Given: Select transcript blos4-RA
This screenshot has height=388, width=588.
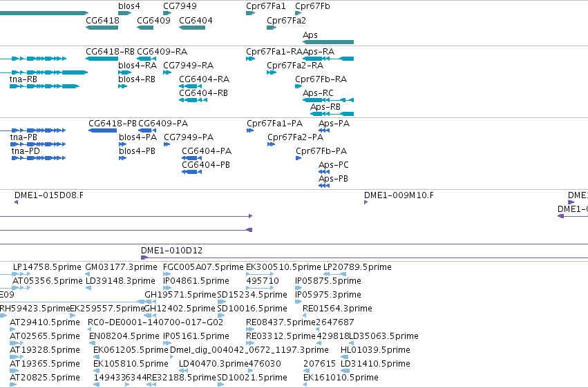Looking at the screenshot, I should coord(137,65).
